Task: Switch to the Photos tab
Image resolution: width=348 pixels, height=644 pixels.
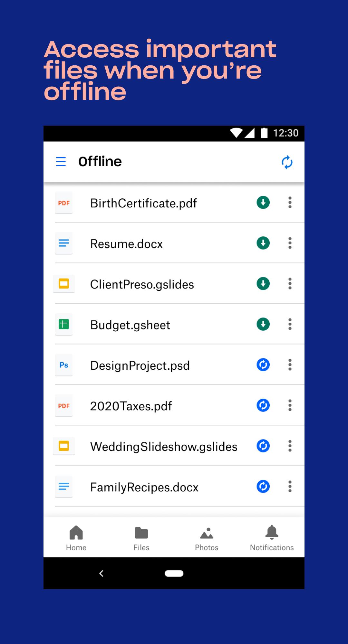Action: pos(207,538)
